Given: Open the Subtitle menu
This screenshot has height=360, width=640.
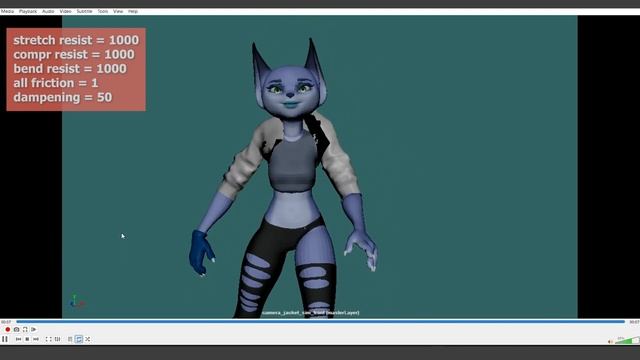Looking at the screenshot, I should point(84,11).
